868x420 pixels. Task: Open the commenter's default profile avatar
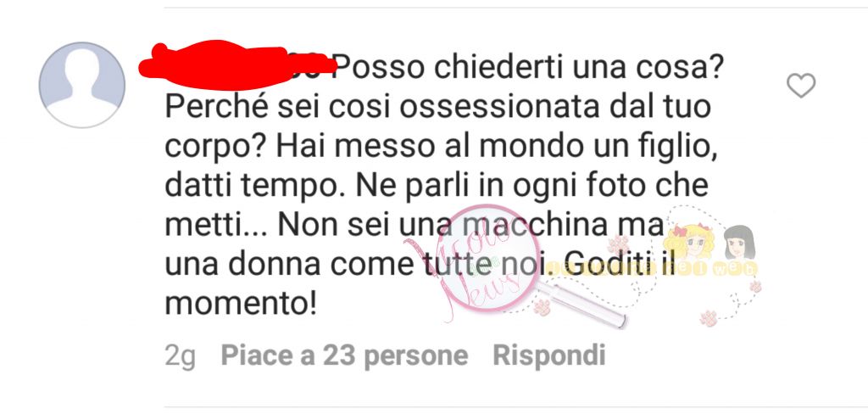pyautogui.click(x=82, y=85)
